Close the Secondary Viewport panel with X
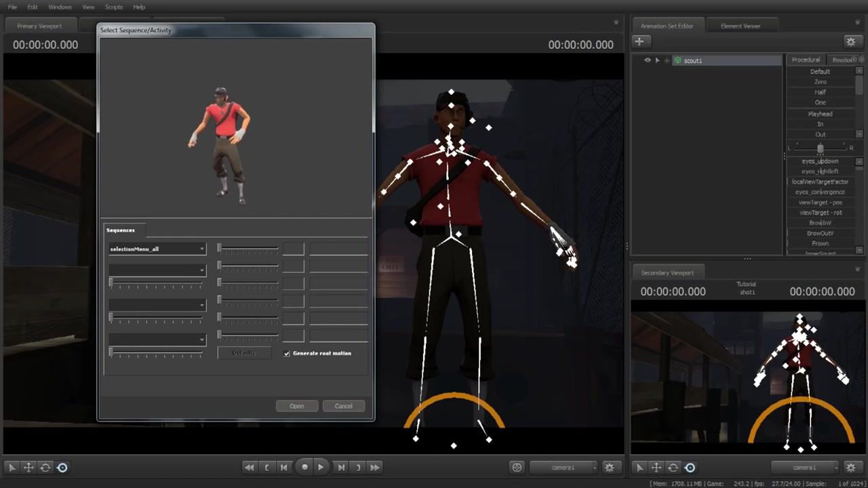868x488 pixels. point(857,269)
